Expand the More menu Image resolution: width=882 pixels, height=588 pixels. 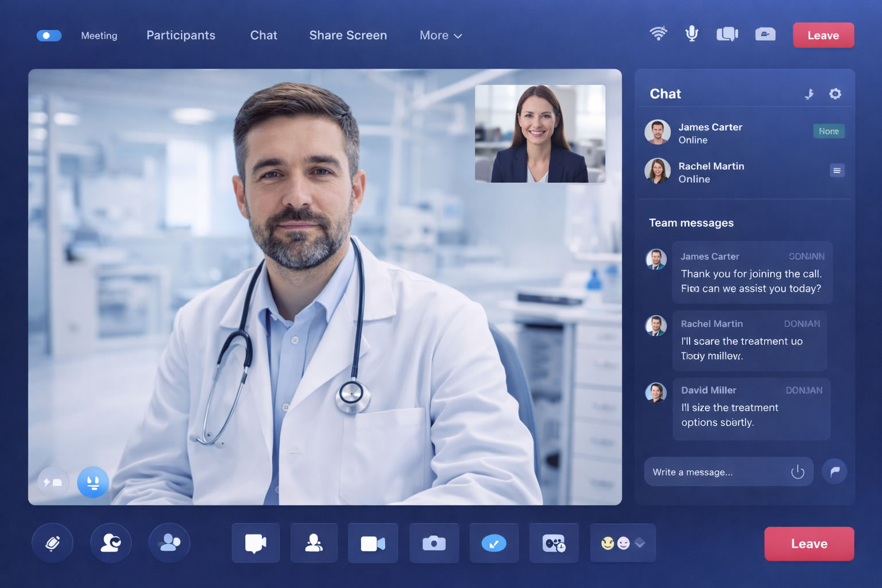(440, 36)
